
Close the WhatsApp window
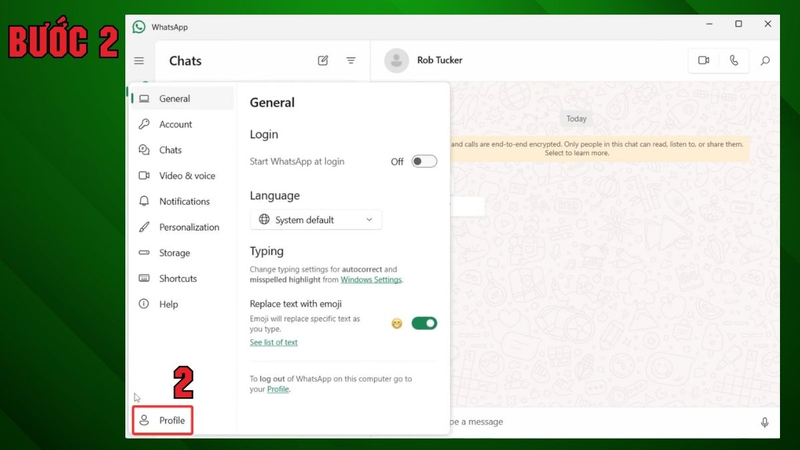[767, 24]
